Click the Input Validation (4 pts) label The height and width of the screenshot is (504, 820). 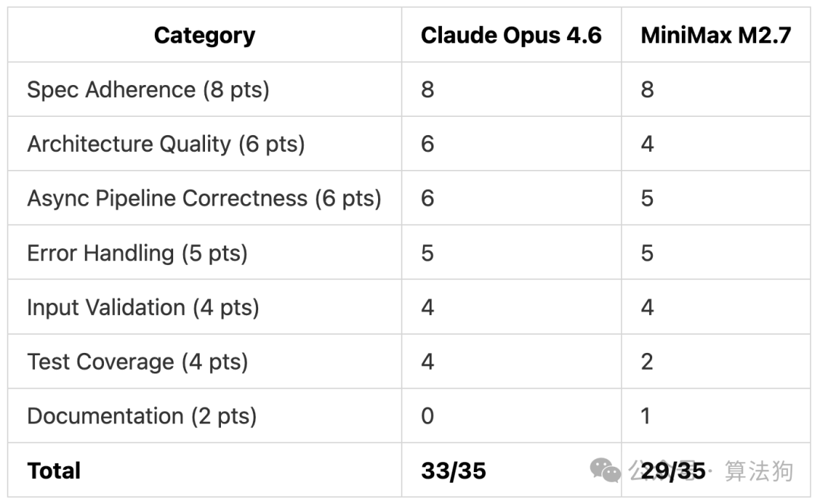(x=143, y=307)
